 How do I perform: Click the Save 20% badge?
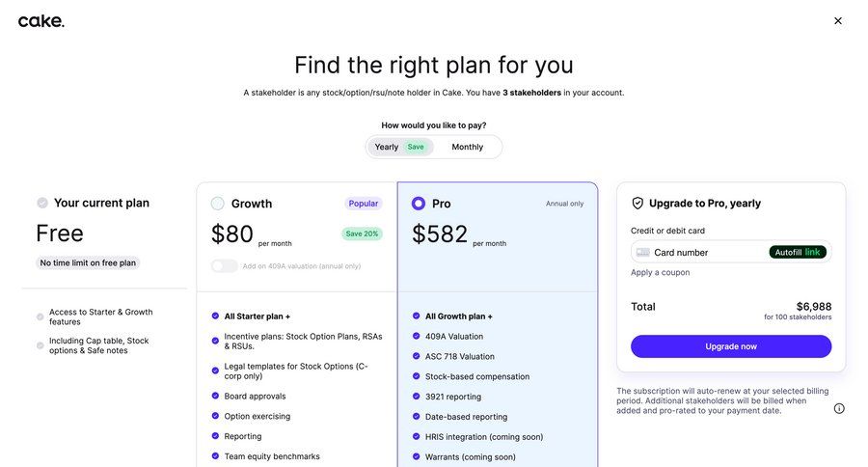[362, 233]
